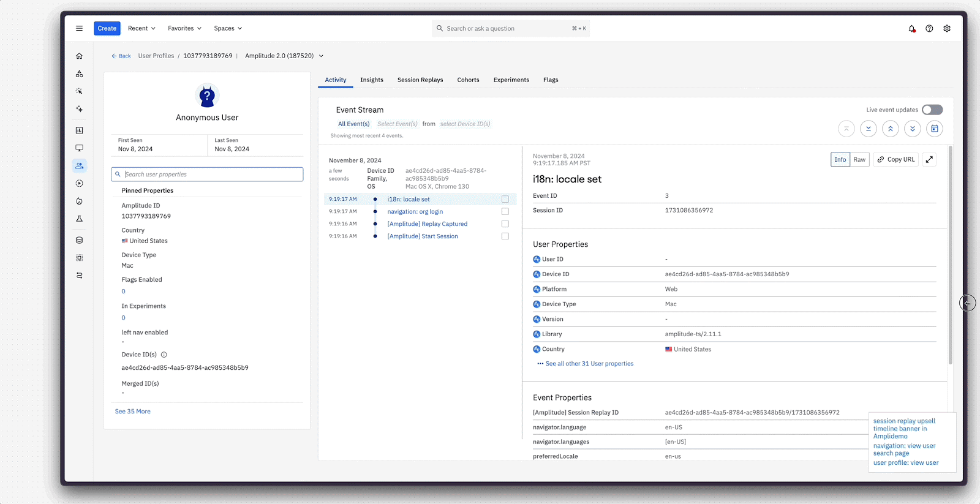Open the monitor icon in sidebar
This screenshot has height=504, width=980.
point(79,148)
